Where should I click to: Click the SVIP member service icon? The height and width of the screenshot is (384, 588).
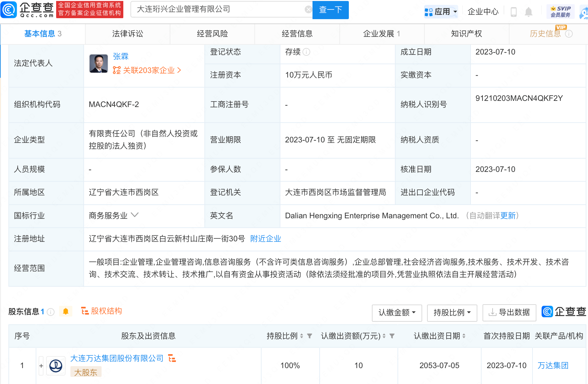tap(560, 12)
